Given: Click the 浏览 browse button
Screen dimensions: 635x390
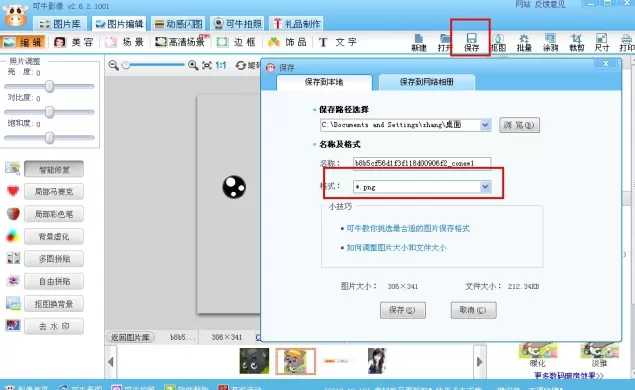Looking at the screenshot, I should click(x=519, y=125).
